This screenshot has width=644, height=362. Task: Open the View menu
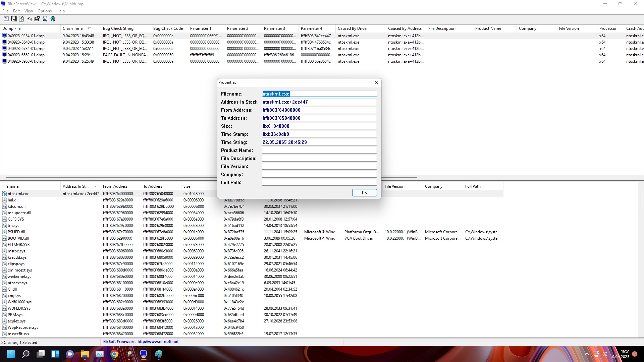click(29, 11)
